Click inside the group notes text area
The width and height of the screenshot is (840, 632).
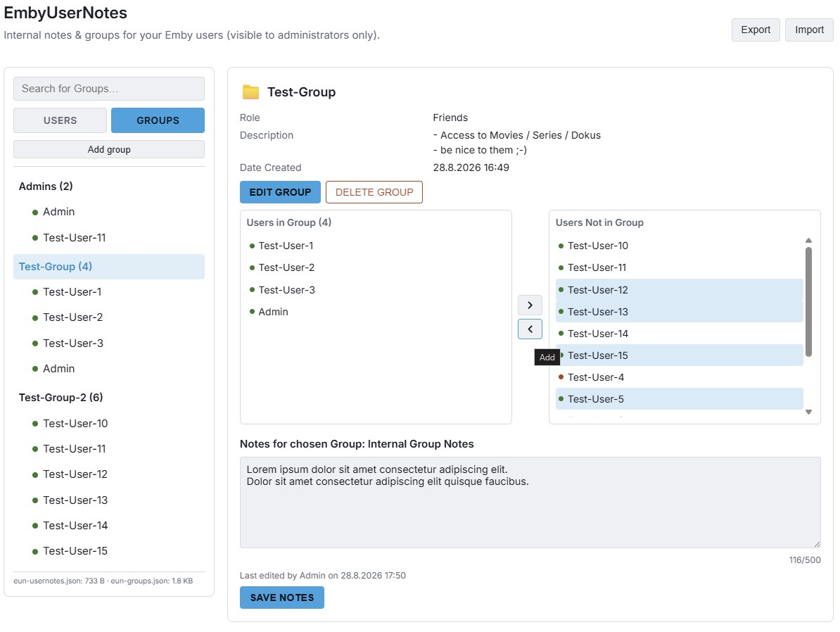[x=530, y=503]
